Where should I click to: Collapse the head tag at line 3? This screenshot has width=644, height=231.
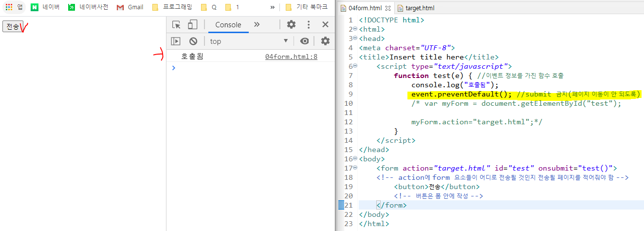[x=355, y=38]
